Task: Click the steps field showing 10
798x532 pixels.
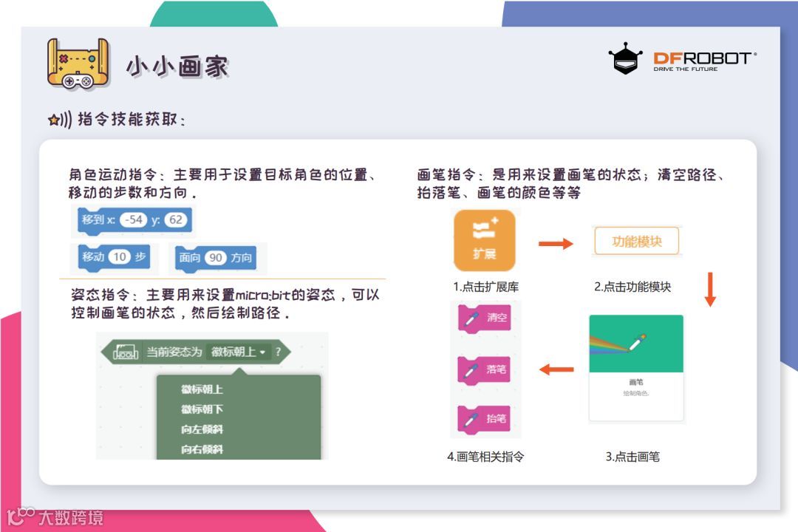Action: [120, 257]
